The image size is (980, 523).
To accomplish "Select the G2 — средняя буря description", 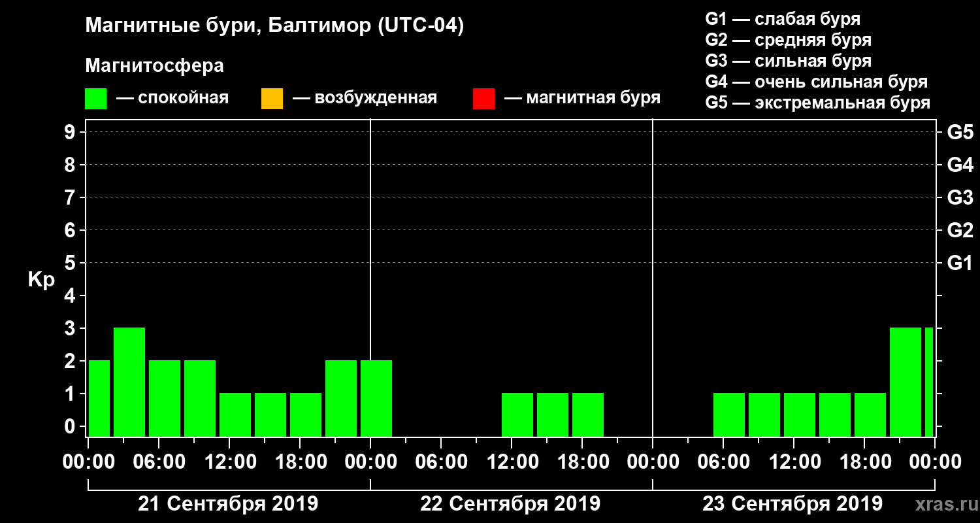I will pyautogui.click(x=788, y=40).
